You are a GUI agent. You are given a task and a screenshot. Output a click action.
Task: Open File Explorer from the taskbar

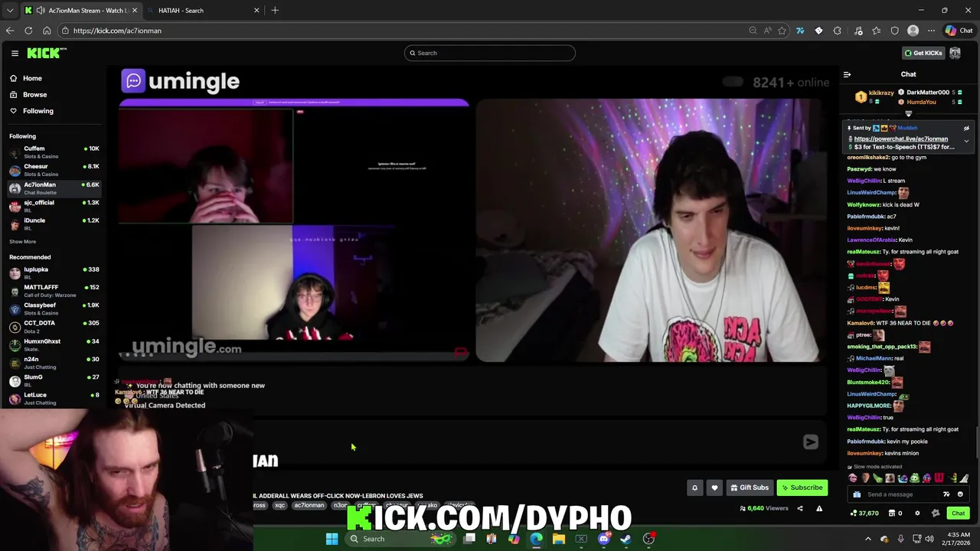[559, 539]
